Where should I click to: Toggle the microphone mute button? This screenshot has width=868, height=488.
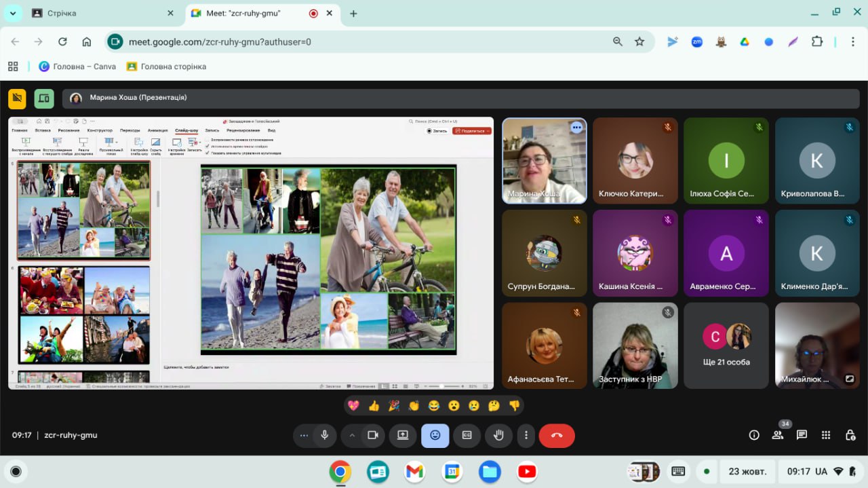coord(325,436)
